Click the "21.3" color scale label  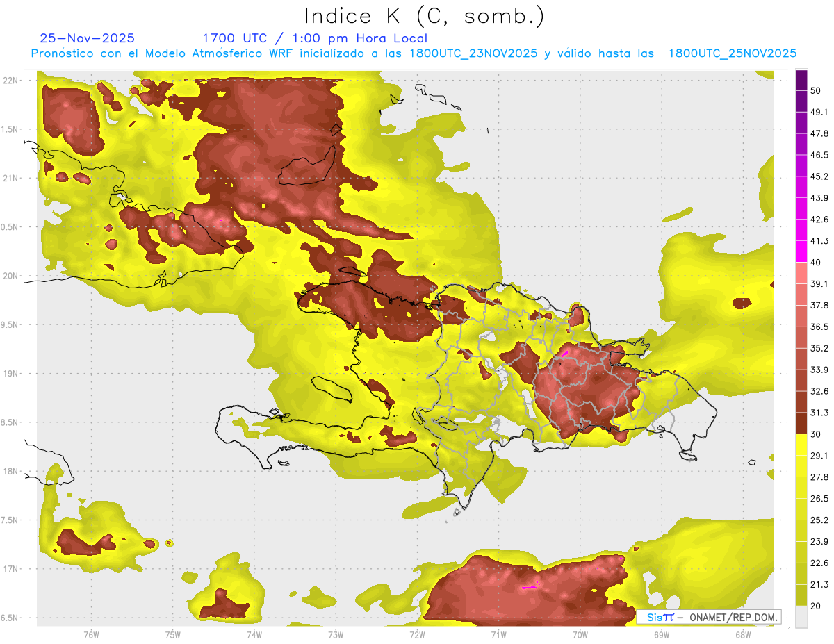[819, 585]
